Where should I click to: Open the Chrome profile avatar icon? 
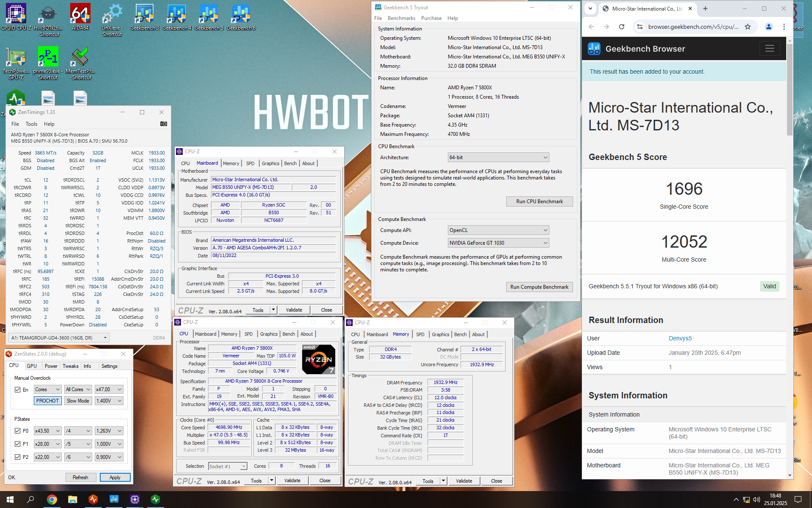tap(769, 27)
